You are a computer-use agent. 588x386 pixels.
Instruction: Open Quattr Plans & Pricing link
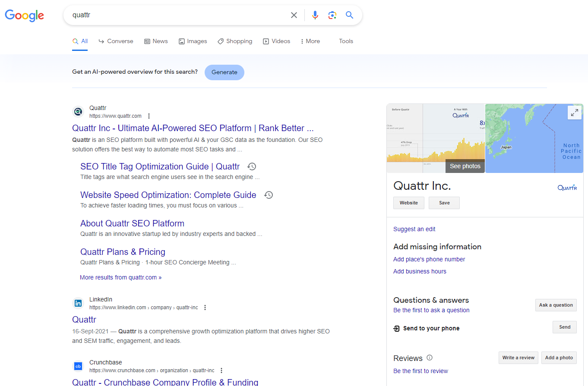tap(123, 252)
